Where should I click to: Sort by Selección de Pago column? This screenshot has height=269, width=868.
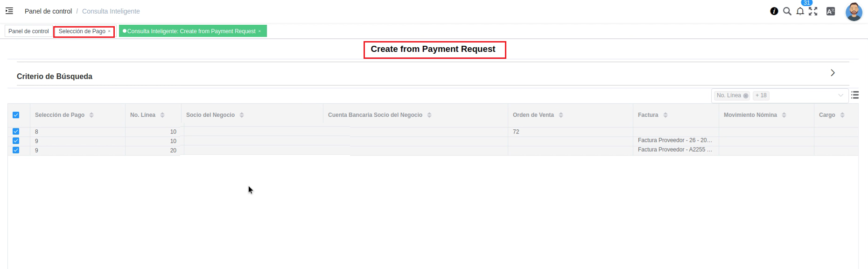coord(91,115)
